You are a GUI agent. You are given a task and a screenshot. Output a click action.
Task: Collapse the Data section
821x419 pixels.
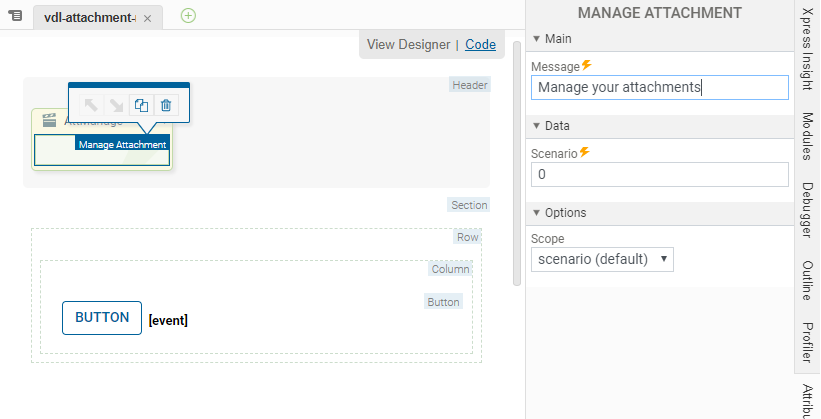pyautogui.click(x=537, y=126)
